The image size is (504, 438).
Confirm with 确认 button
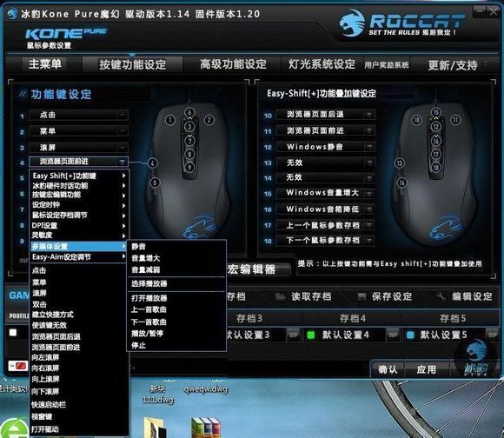point(388,369)
